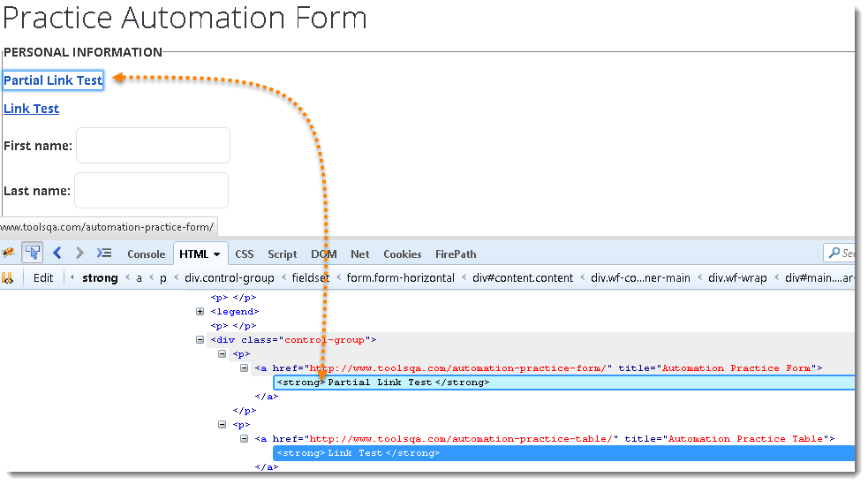Click the Partial Link Test link
This screenshot has height=485, width=868.
pos(53,80)
